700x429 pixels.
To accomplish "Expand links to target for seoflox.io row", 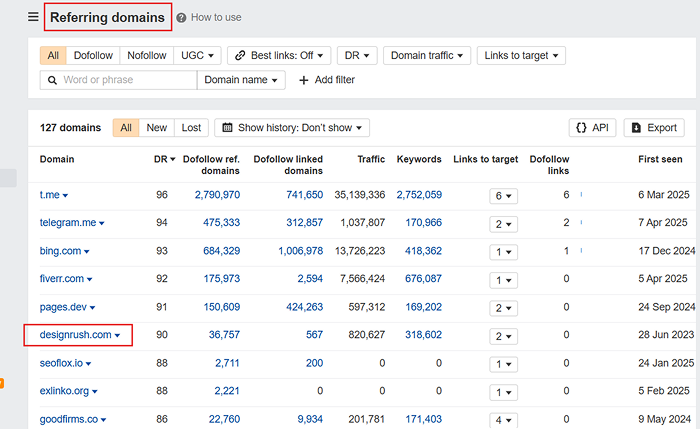I will pos(504,364).
